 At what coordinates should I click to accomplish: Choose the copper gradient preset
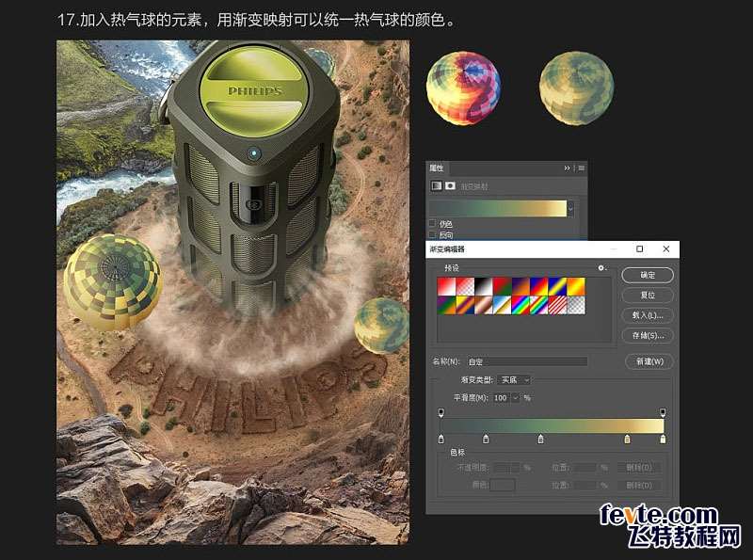483,306
